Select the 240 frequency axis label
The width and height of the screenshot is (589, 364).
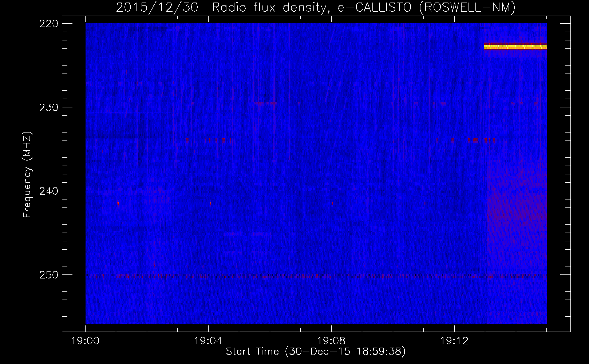point(48,191)
